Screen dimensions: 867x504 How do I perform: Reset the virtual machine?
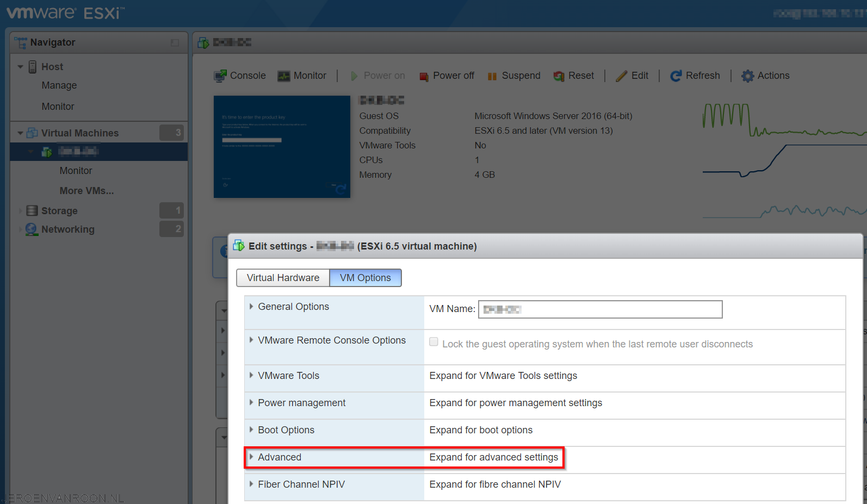574,76
